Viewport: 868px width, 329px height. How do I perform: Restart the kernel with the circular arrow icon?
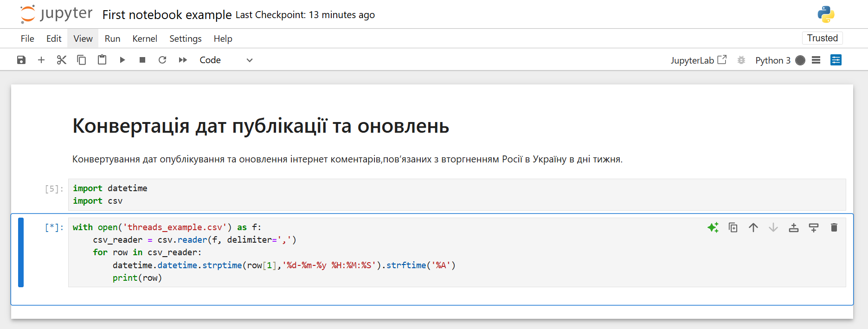click(162, 60)
